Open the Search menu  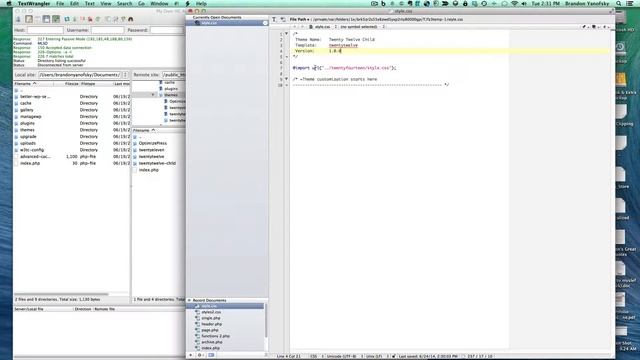click(124, 4)
